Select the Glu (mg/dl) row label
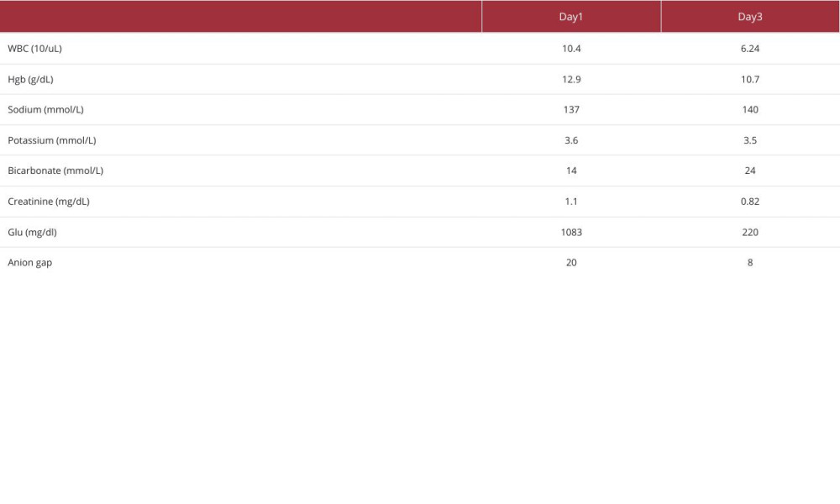840x504 pixels. tap(32, 233)
